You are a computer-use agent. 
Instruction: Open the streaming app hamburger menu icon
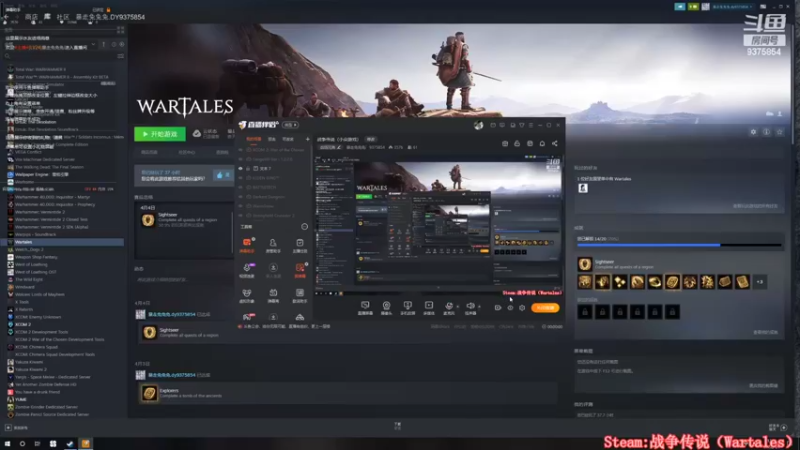click(x=531, y=125)
